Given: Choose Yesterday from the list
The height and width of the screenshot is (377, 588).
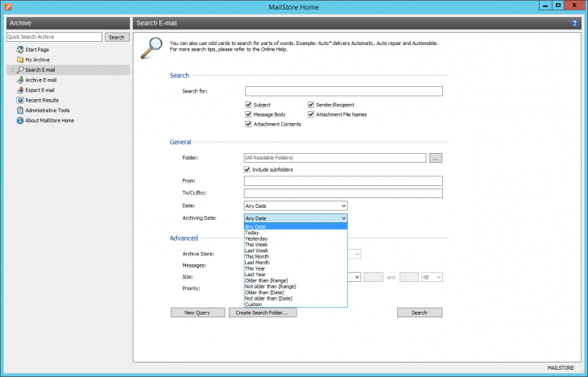Looking at the screenshot, I should tap(296, 238).
